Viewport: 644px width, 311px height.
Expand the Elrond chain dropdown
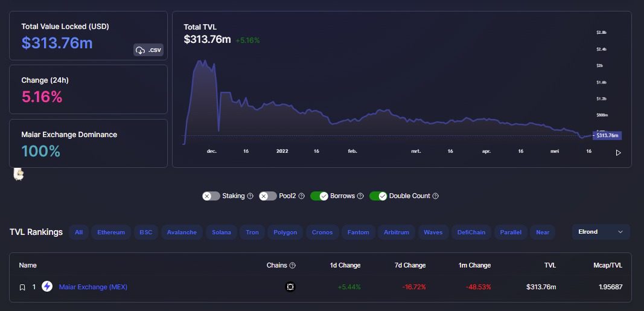601,232
